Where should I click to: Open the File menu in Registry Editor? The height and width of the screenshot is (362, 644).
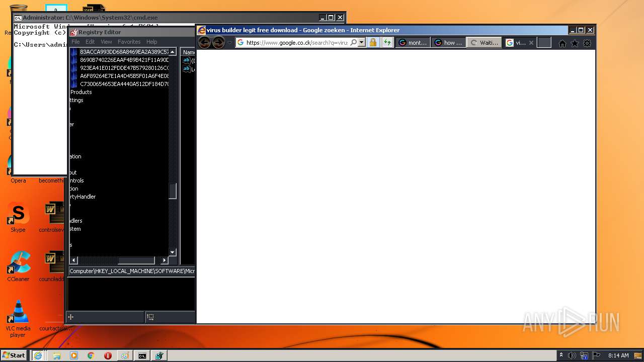(75, 42)
